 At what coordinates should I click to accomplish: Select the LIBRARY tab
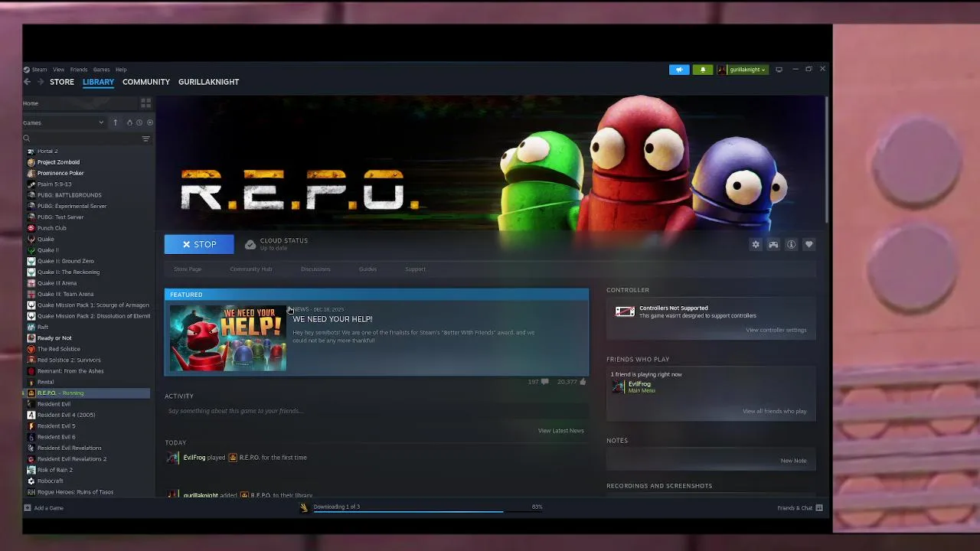98,82
